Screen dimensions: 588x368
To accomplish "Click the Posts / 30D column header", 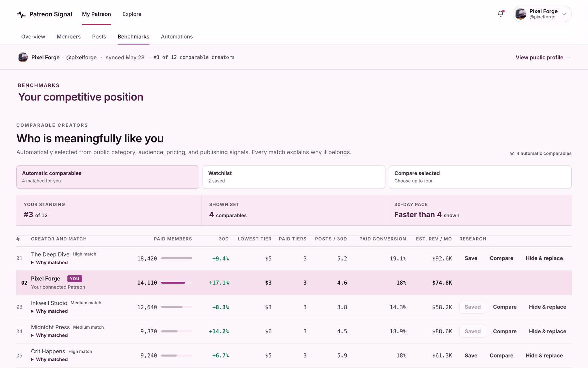I will [331, 239].
